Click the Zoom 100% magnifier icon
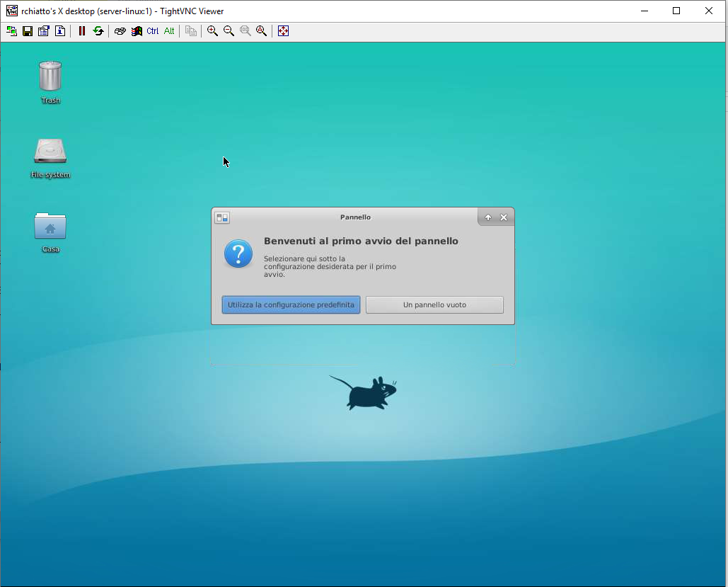This screenshot has width=728, height=587. 245,31
